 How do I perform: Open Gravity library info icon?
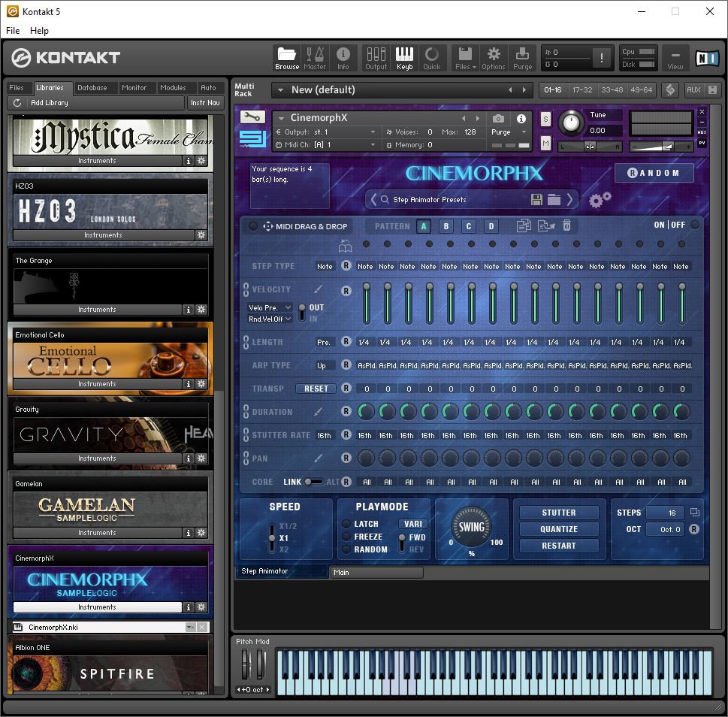[188, 458]
